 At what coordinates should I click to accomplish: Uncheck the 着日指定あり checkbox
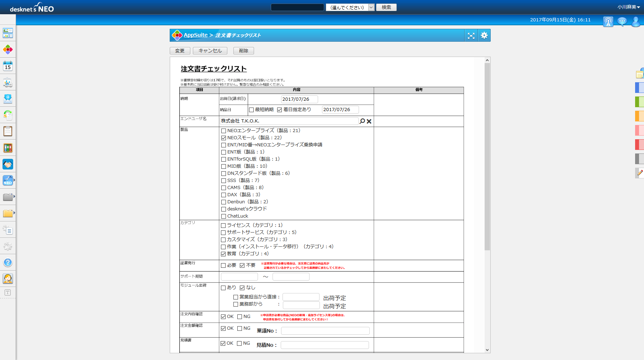[x=279, y=110]
